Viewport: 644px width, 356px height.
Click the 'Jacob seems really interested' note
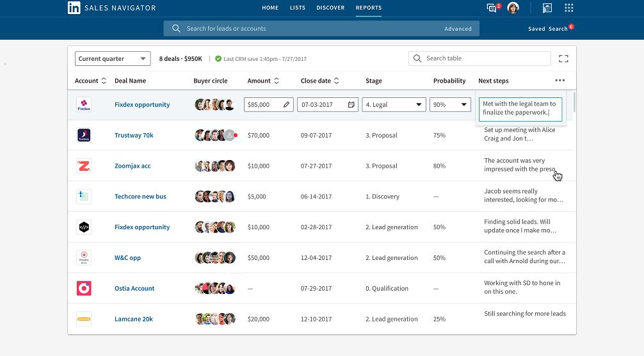[524, 195]
